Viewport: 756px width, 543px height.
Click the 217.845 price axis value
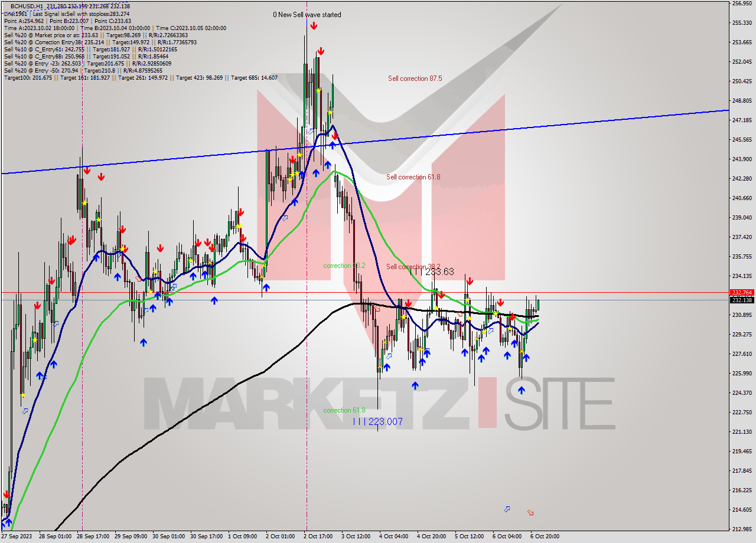click(x=742, y=471)
